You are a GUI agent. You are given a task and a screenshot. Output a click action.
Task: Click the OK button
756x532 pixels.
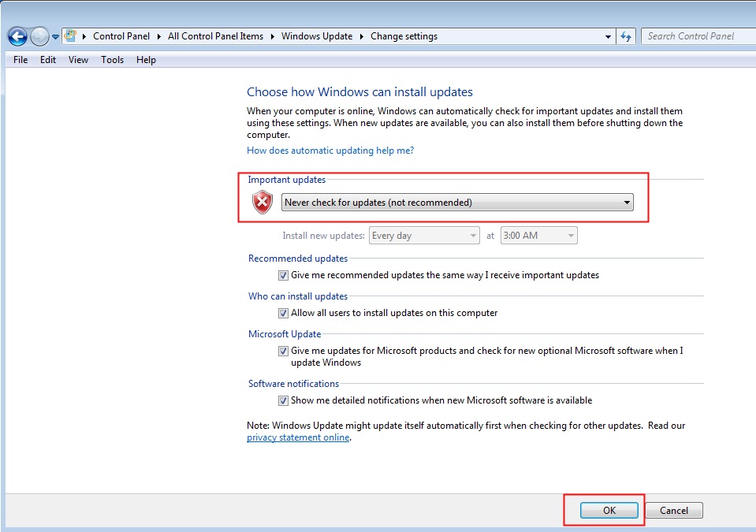[609, 510]
